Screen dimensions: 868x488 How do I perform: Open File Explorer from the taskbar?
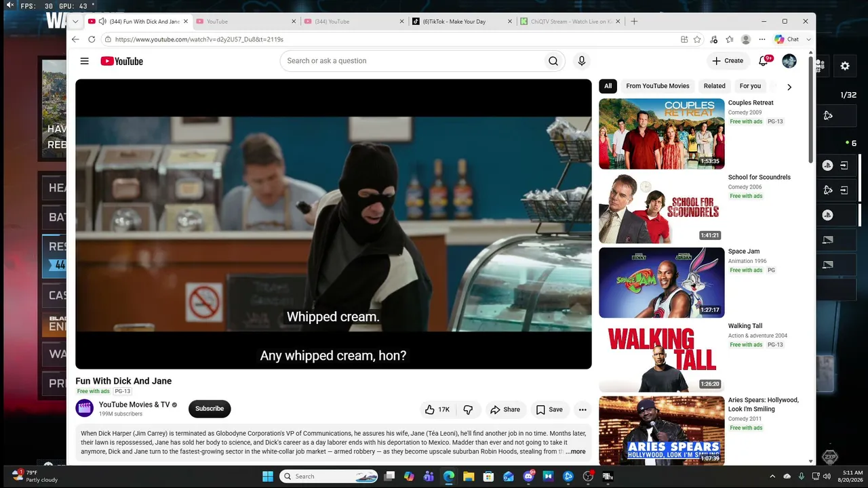tap(469, 476)
